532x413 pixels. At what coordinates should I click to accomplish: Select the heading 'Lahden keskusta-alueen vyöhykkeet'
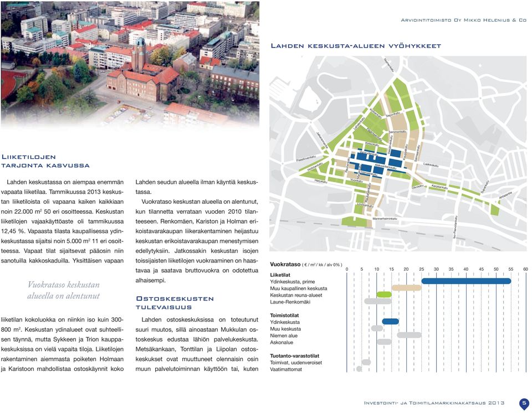pyautogui.click(x=356, y=46)
